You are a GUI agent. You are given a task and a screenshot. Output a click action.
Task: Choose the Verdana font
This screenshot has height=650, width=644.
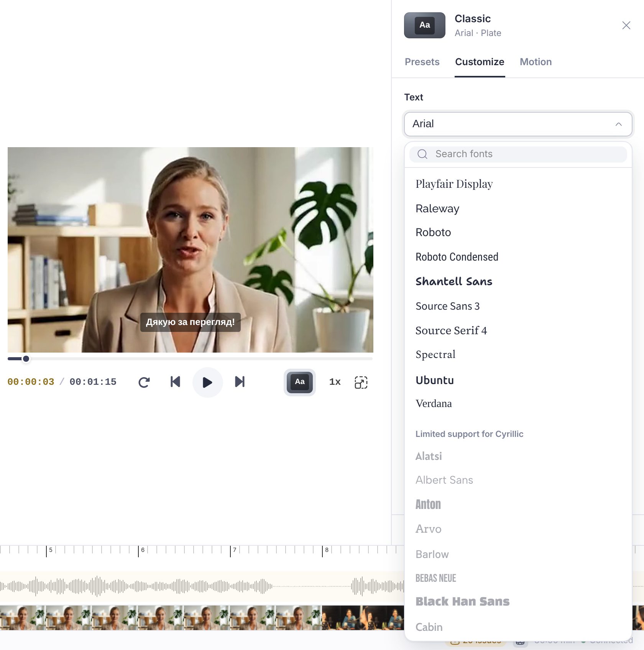[x=518, y=404]
